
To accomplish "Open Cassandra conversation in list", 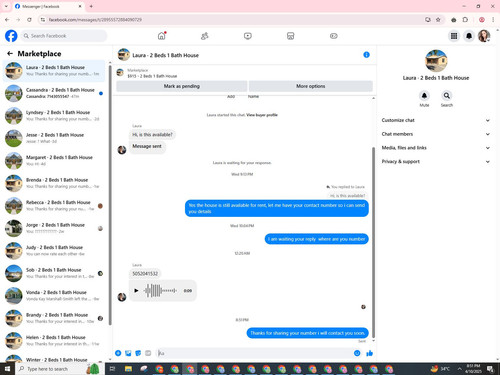I will click(54, 93).
